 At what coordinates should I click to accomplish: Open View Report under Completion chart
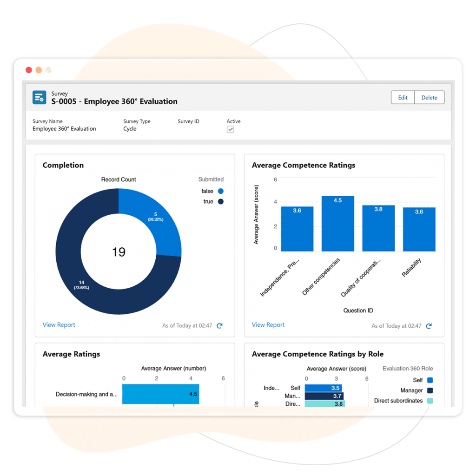click(59, 325)
